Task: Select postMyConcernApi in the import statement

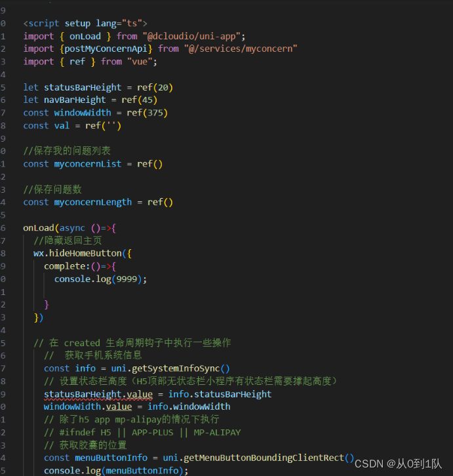Action: point(106,49)
